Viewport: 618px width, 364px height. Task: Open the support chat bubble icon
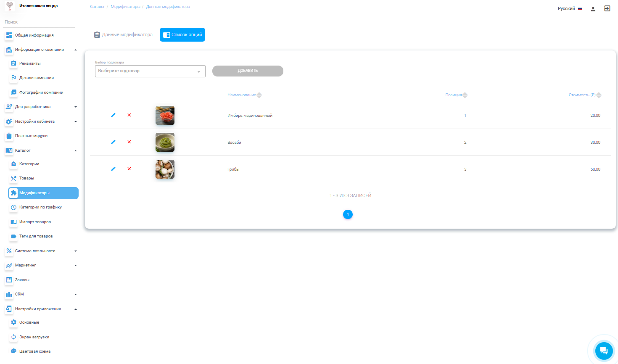(604, 351)
